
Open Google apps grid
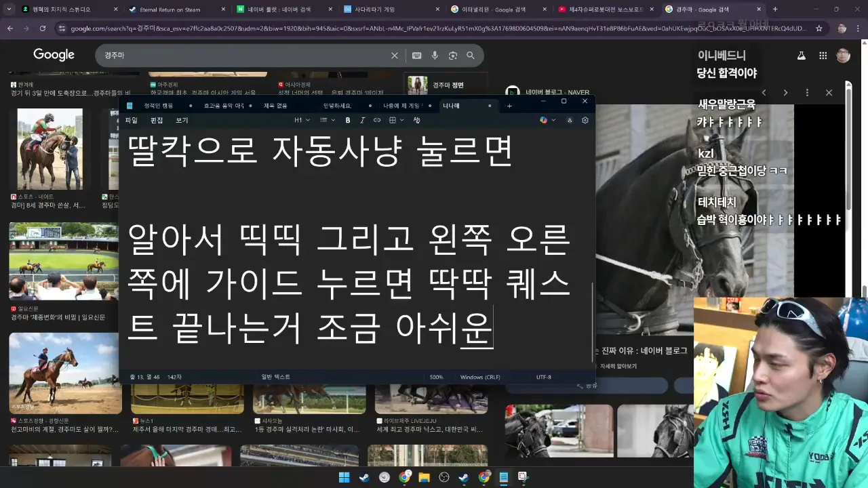[x=823, y=56]
